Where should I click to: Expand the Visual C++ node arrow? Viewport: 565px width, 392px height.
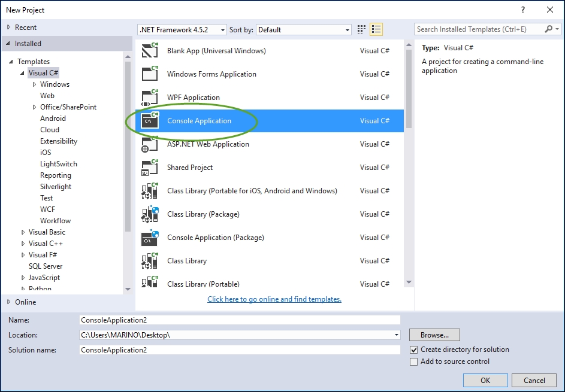point(23,244)
